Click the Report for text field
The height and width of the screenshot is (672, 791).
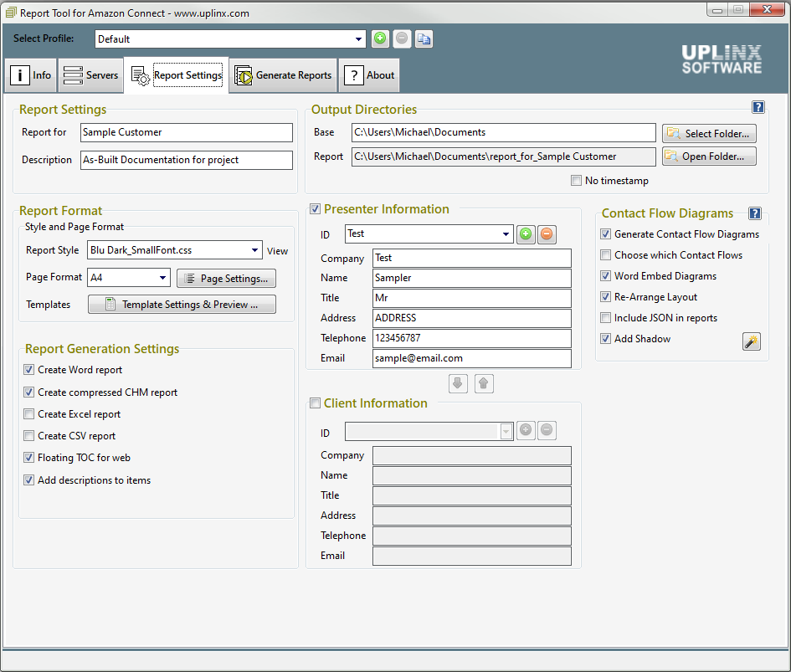[186, 133]
